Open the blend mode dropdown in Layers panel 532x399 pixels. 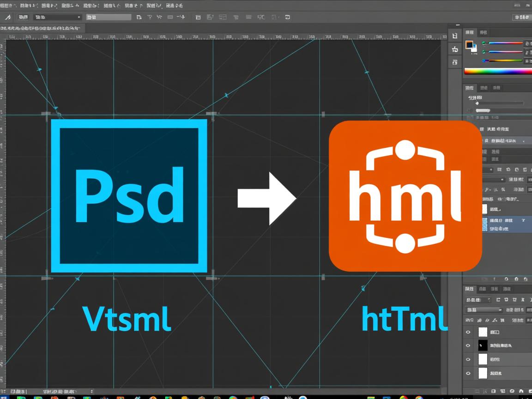484,310
